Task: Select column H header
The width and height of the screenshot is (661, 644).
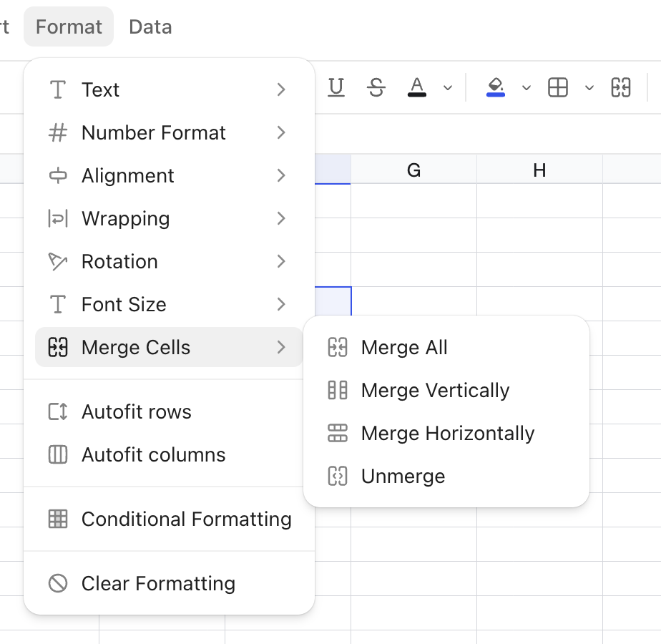Action: 539,170
